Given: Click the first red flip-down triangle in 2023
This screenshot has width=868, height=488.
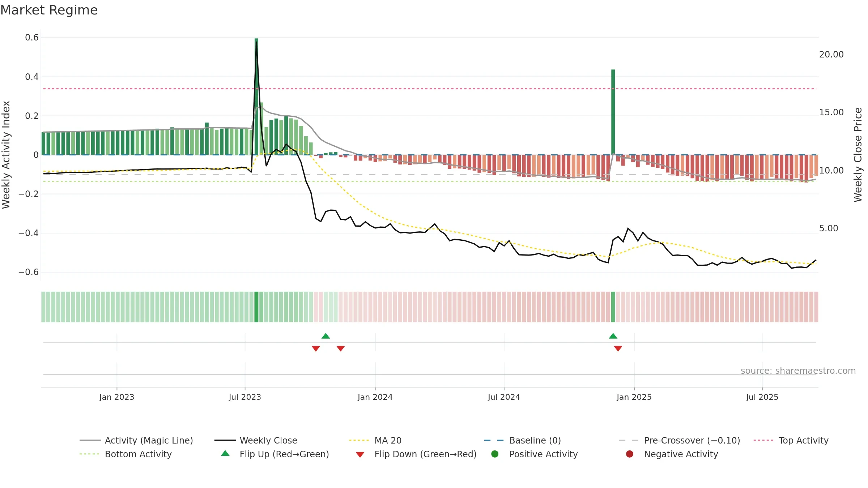Looking at the screenshot, I should 316,348.
